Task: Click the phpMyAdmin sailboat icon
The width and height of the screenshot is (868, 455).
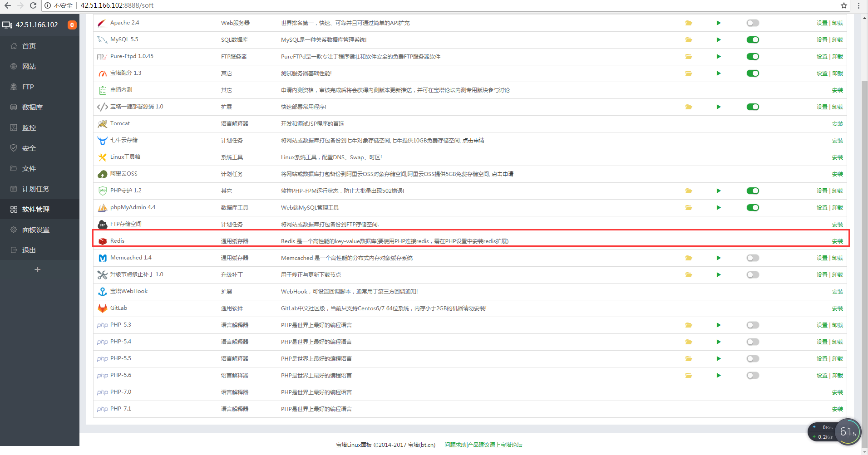Action: coord(103,208)
